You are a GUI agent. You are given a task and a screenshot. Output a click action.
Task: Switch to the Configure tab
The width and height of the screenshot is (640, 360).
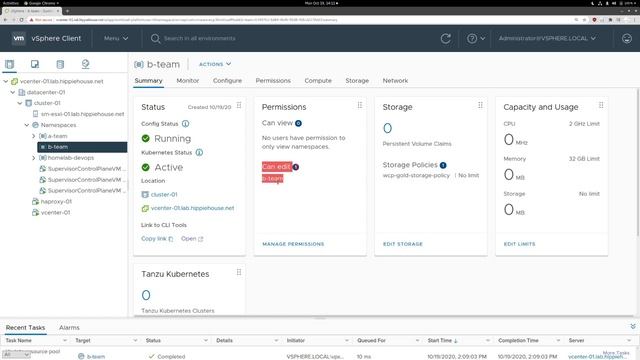[227, 81]
